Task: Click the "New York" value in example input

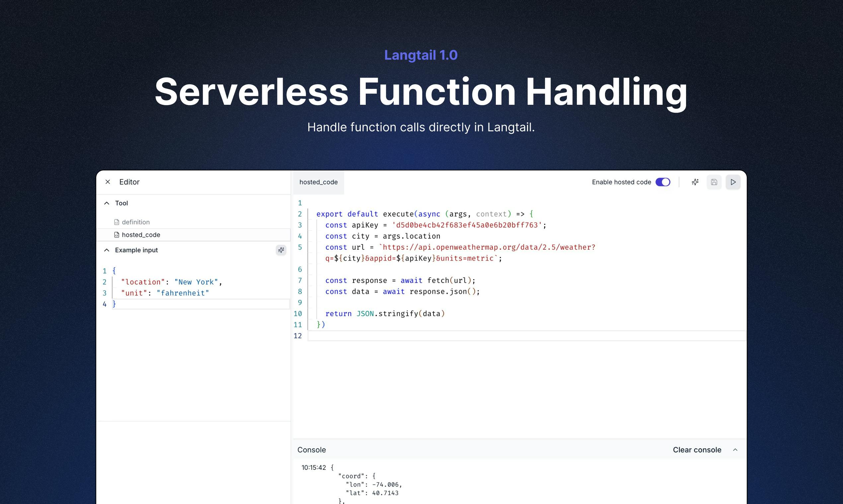Action: 196,282
